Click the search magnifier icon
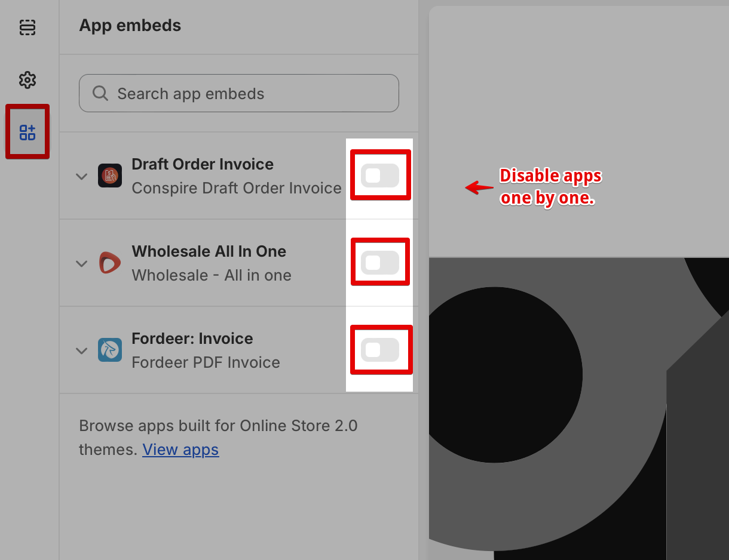 100,93
